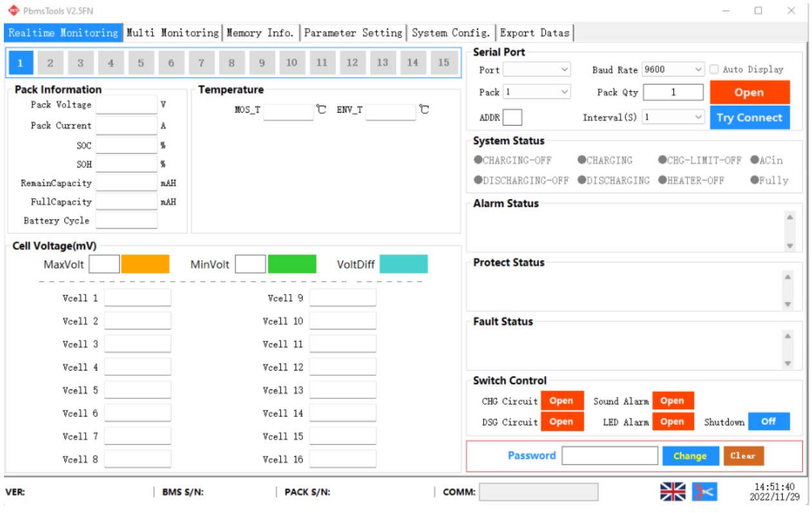Enable the Auto Display checkbox
Viewport: 812px width, 513px height.
714,69
